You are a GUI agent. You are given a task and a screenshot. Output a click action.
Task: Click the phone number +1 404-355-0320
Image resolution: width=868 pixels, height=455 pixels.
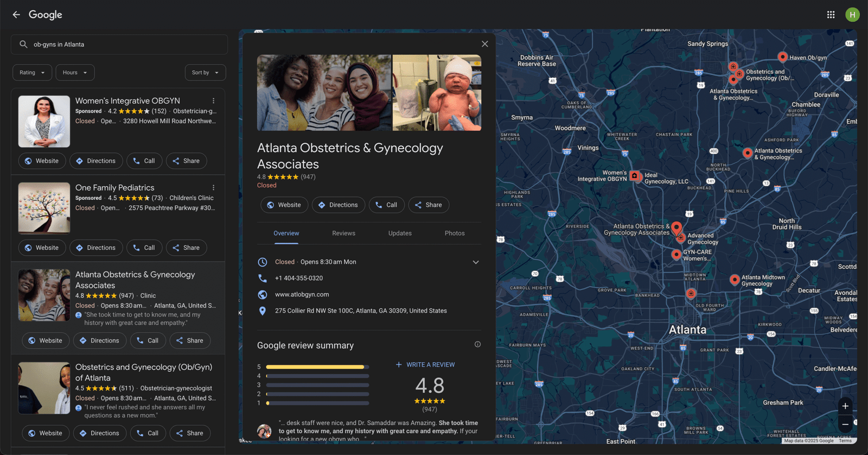pos(299,278)
